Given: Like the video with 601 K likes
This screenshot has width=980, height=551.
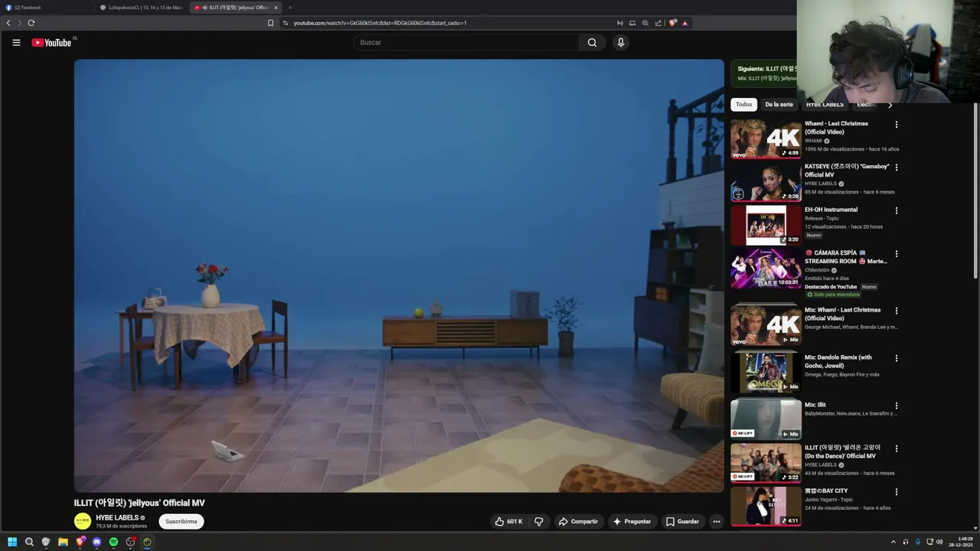Looking at the screenshot, I should [508, 521].
